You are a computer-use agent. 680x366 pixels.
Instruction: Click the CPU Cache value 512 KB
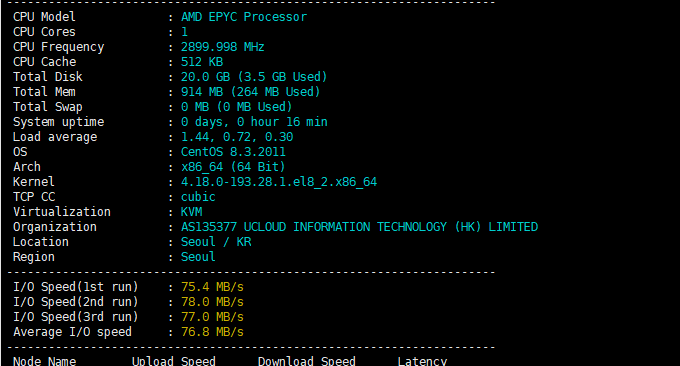pos(202,62)
